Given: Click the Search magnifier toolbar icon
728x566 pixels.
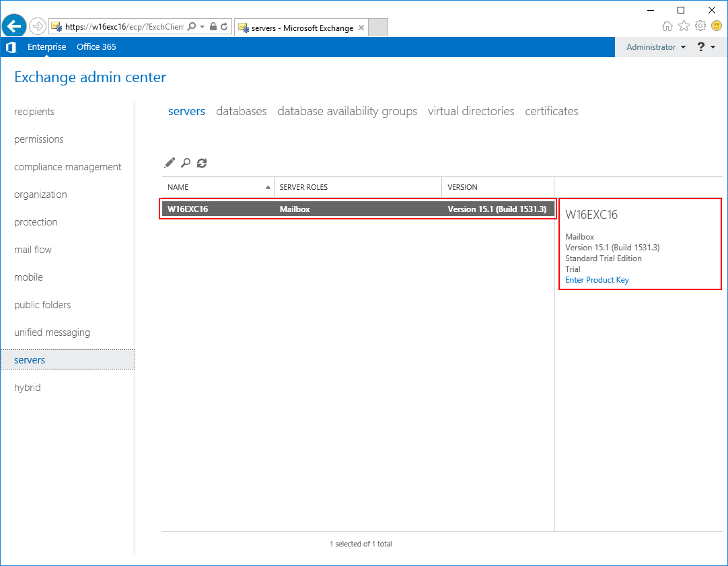Looking at the screenshot, I should [x=186, y=163].
